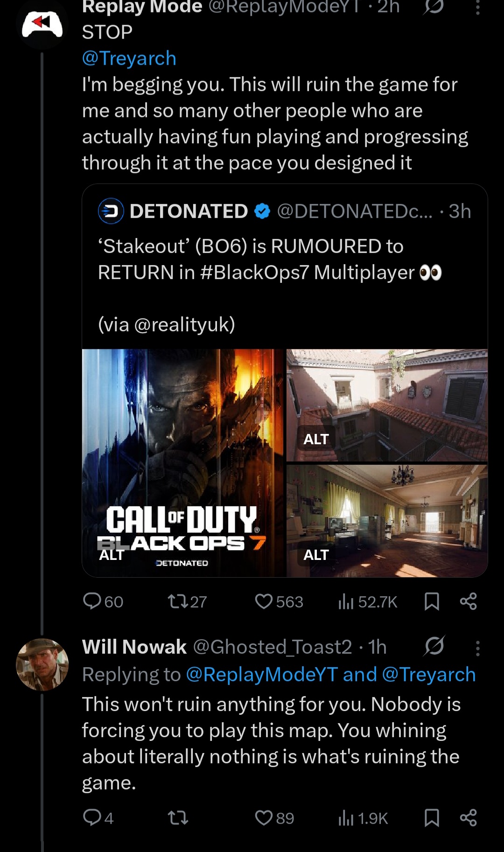Repost the Replay Mode tweet

187,601
